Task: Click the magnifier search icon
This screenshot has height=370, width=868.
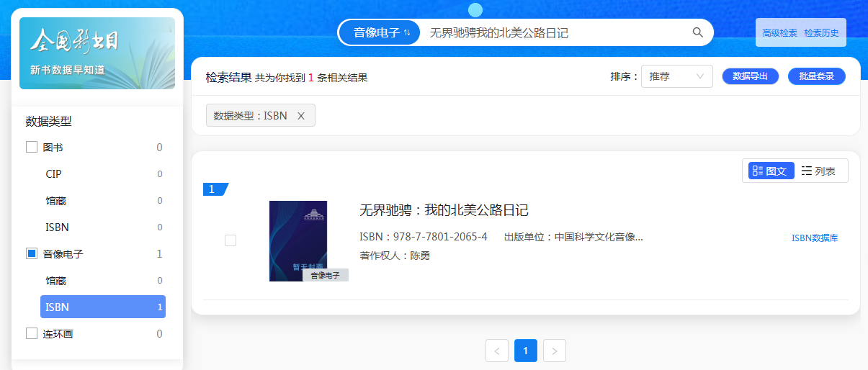Action: pyautogui.click(x=697, y=32)
